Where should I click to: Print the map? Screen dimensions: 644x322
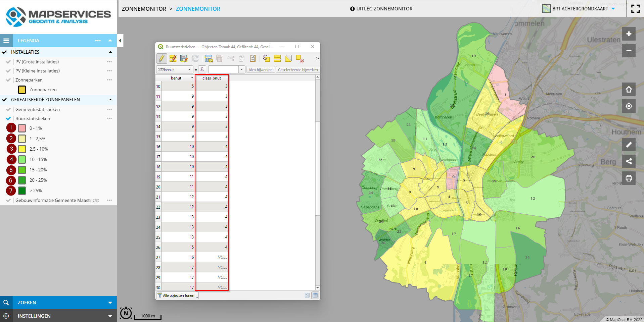629,178
